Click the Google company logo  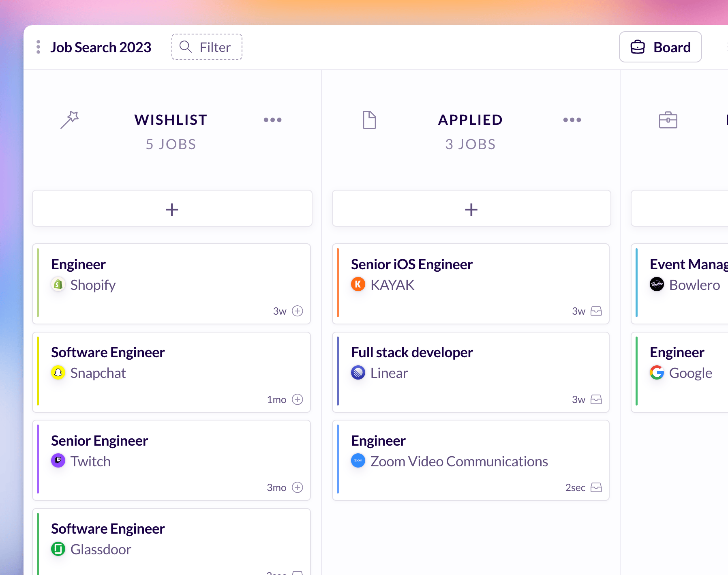tap(657, 373)
